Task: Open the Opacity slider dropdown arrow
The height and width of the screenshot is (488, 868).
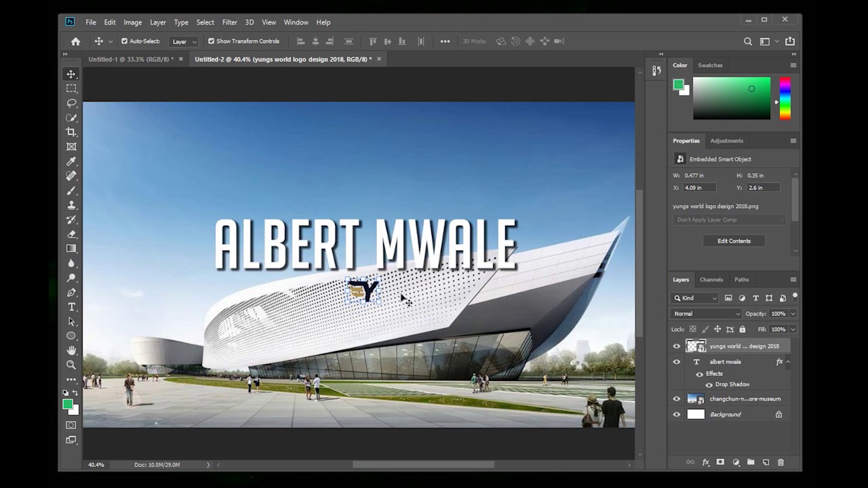Action: coord(793,314)
